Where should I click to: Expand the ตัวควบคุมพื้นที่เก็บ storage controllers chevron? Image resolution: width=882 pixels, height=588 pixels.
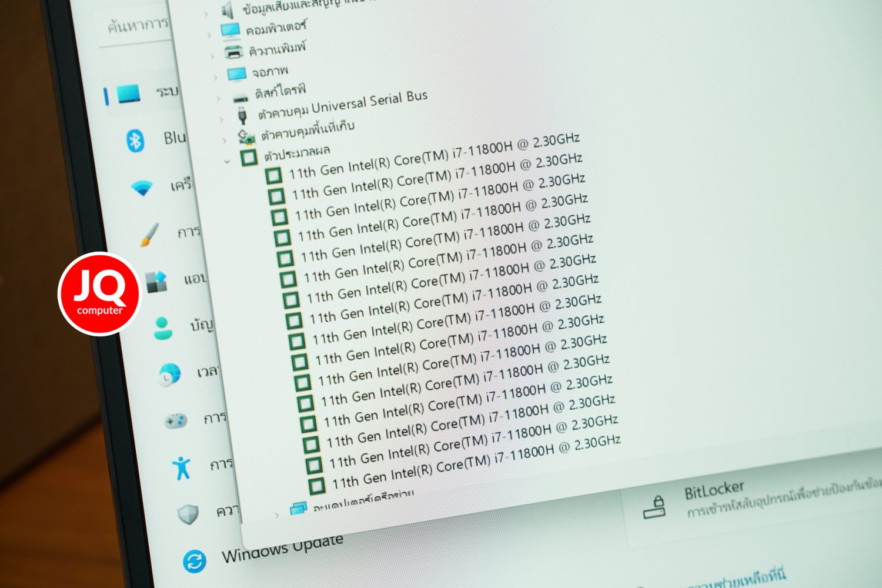pyautogui.click(x=224, y=141)
